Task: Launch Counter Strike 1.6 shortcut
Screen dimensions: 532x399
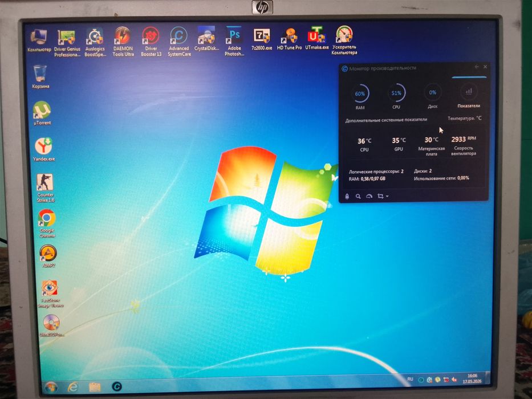Action: click(x=45, y=188)
